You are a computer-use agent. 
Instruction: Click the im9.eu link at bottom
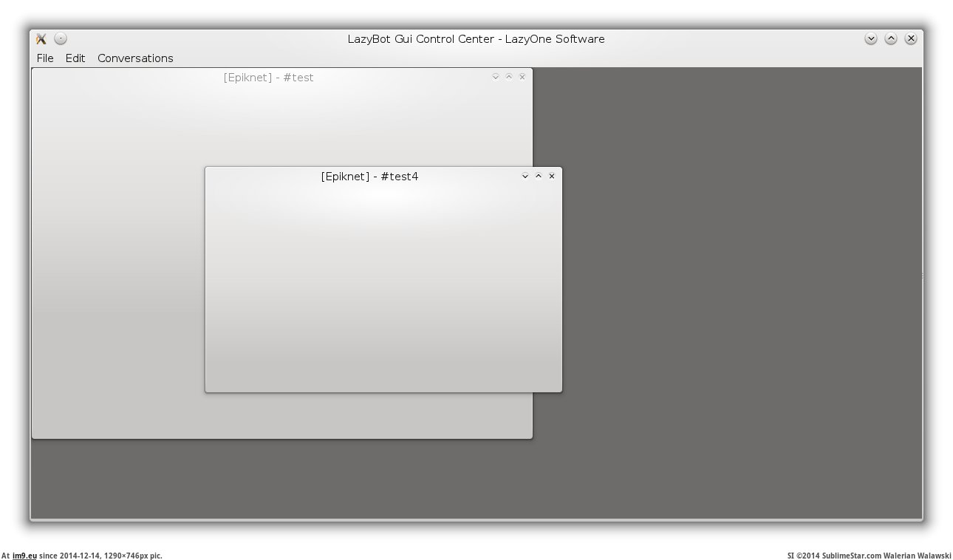coord(24,556)
